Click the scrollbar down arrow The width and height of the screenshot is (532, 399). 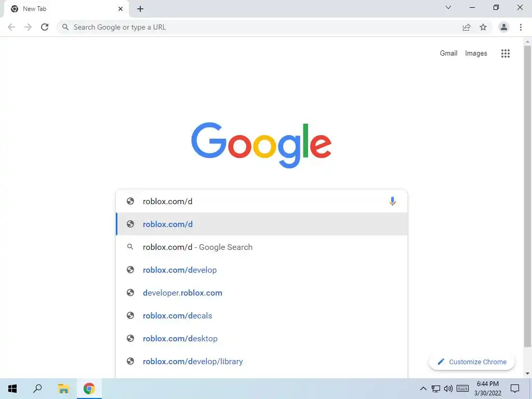click(527, 374)
